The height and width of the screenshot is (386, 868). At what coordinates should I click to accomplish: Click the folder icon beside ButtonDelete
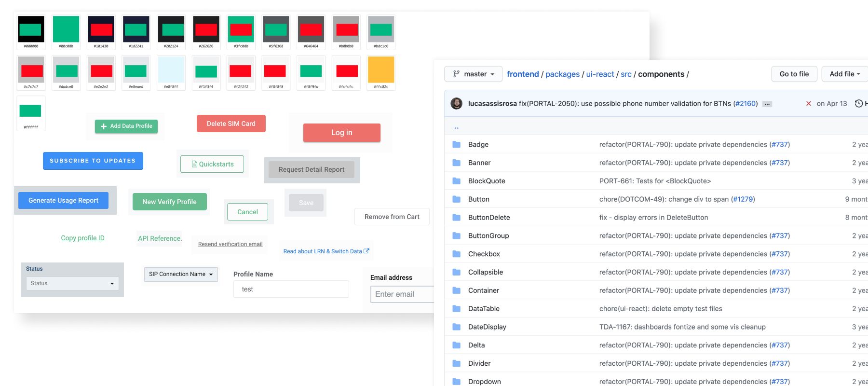tap(456, 218)
